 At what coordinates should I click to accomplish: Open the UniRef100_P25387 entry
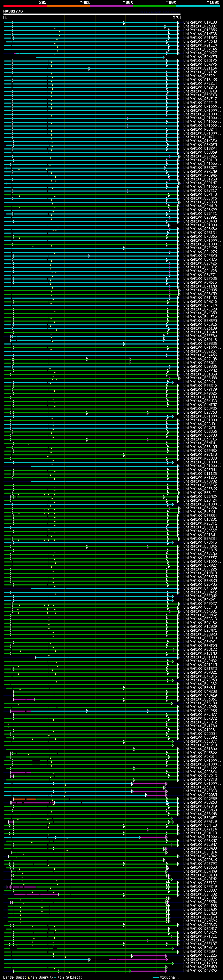pos(200,26)
